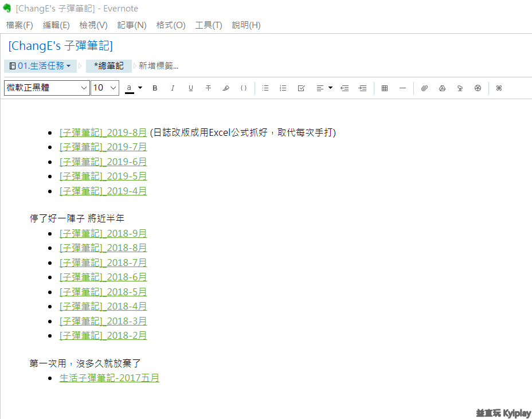Toggle underline formatting

[x=191, y=88]
